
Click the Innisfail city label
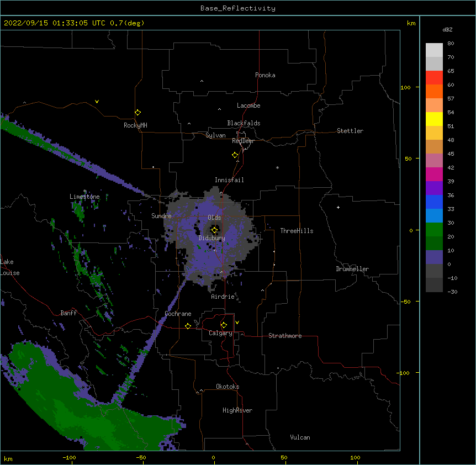229,180
